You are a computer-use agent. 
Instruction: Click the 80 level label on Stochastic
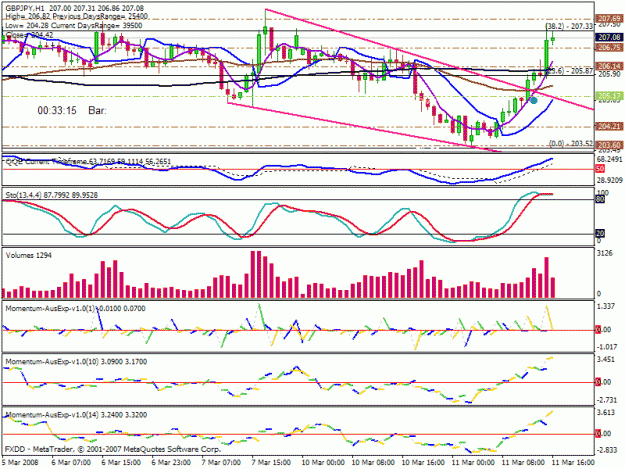[x=600, y=200]
